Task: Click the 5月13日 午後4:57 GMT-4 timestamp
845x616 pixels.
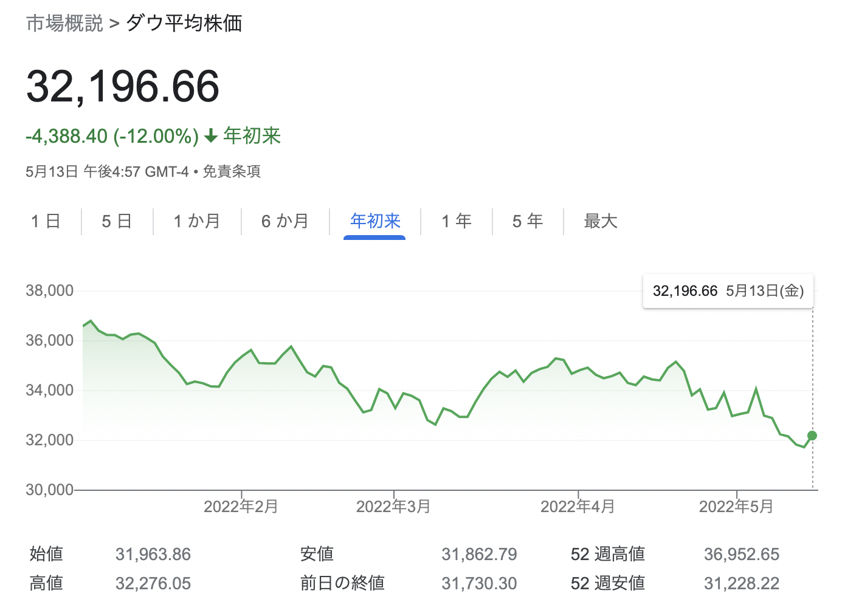Action: (107, 171)
